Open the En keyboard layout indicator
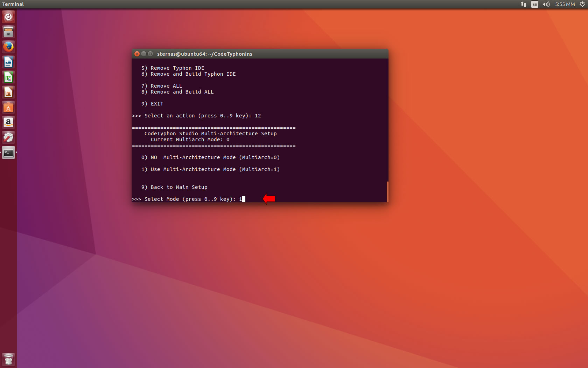 tap(534, 4)
